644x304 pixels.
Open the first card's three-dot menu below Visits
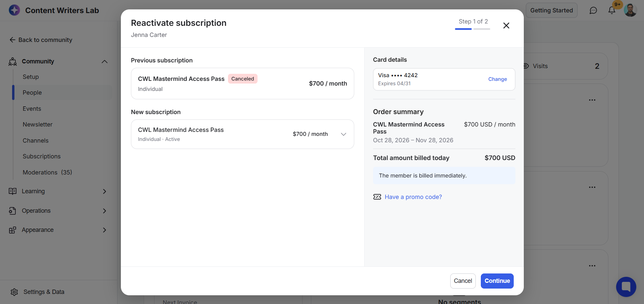[592, 100]
